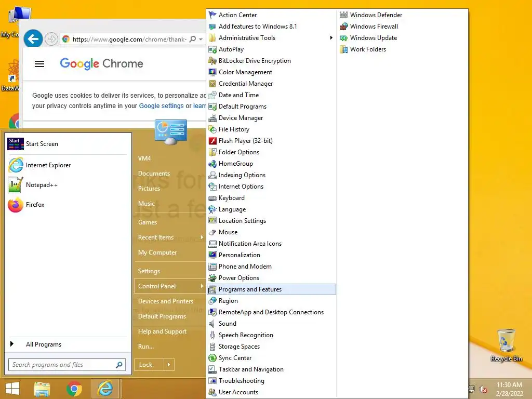The width and height of the screenshot is (532, 399).
Task: Open the address bar dropdown in Internet Explorer
Action: 201,39
